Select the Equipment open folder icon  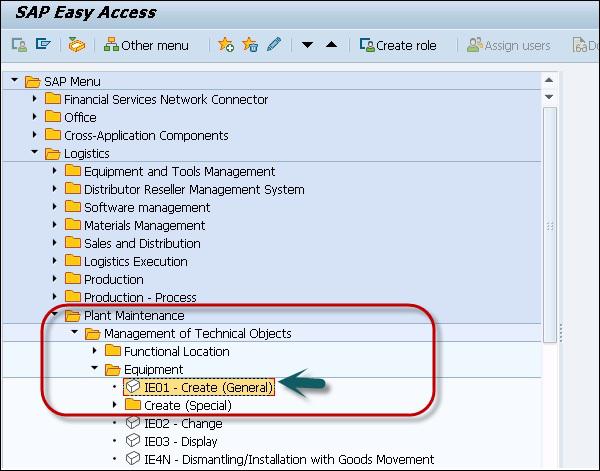pos(113,370)
